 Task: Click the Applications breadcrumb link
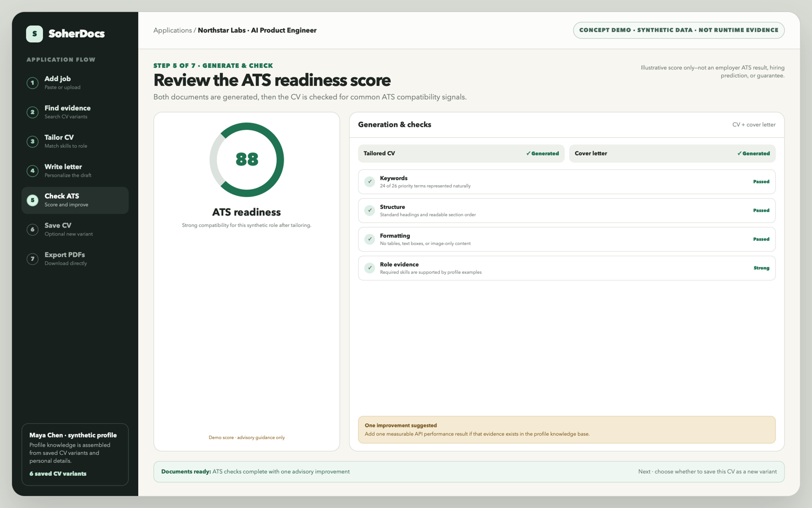point(173,30)
